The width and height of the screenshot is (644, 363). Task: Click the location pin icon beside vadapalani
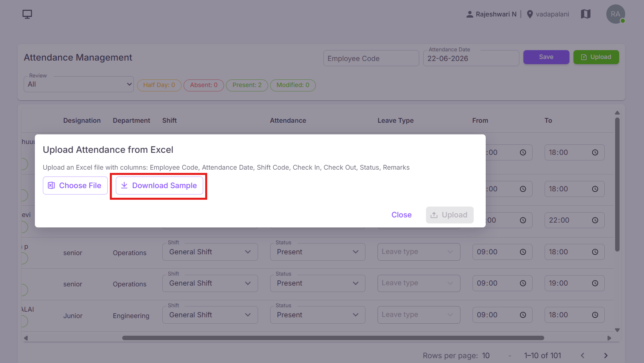[x=530, y=14]
